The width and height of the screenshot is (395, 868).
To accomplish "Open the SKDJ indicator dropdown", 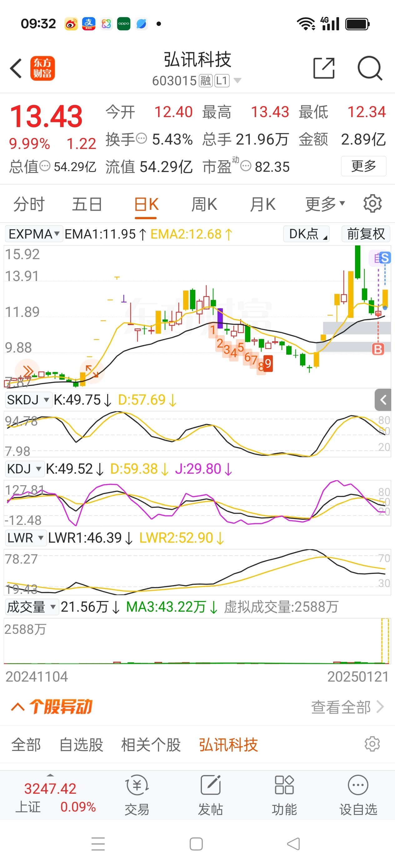I will (28, 400).
